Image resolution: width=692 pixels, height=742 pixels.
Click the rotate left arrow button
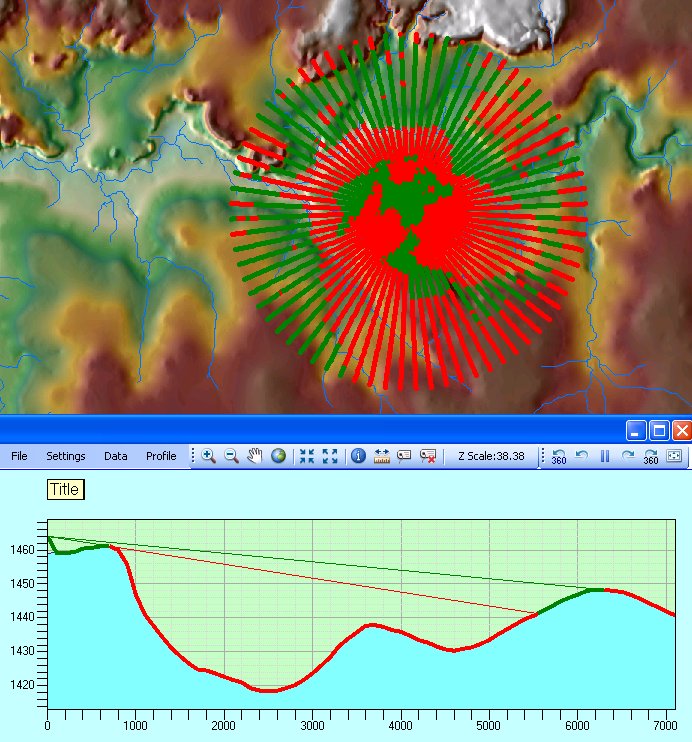581,456
